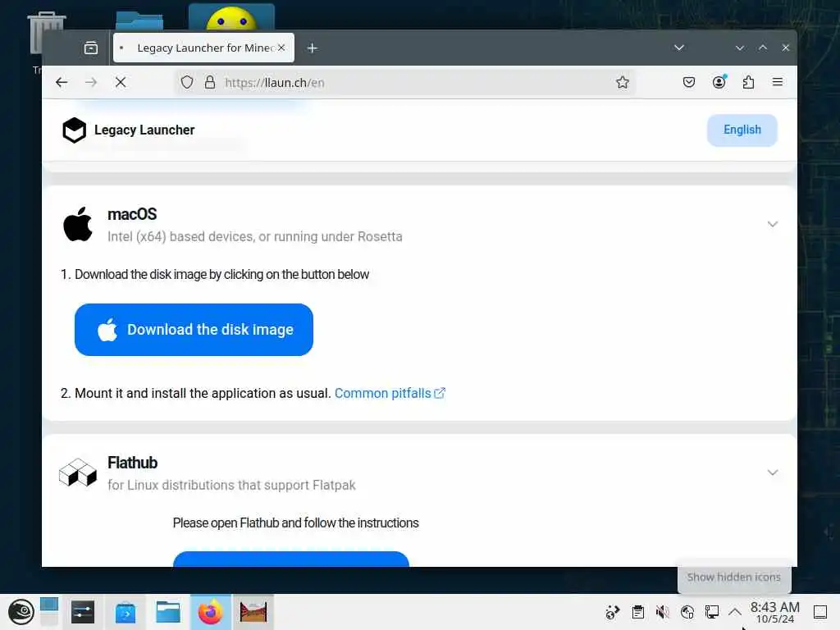Open a new browser tab

[x=313, y=48]
